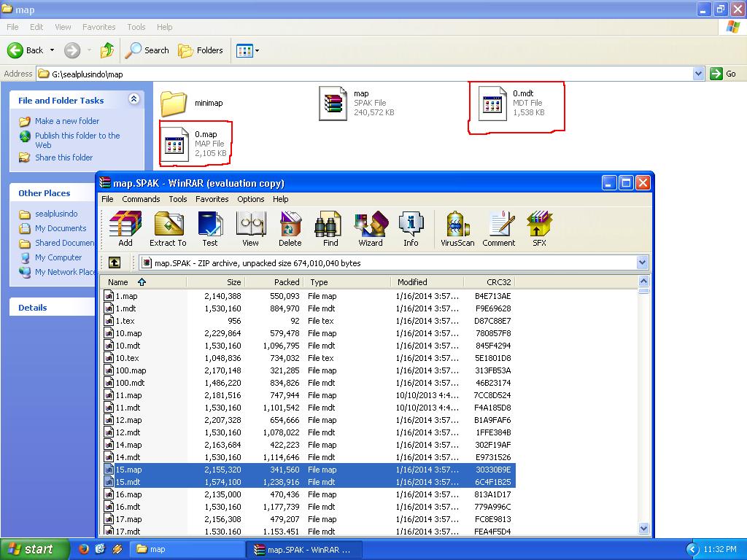747x560 pixels.
Task: Run VirusScan on the archive
Action: [457, 230]
